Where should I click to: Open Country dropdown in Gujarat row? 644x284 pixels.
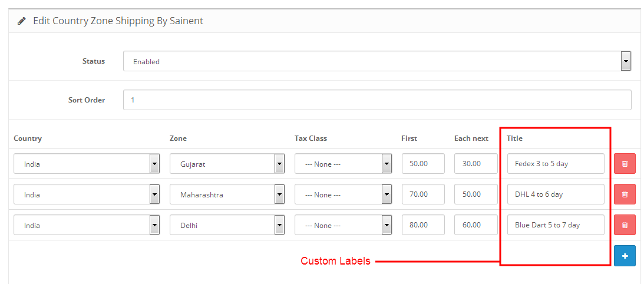(87, 164)
